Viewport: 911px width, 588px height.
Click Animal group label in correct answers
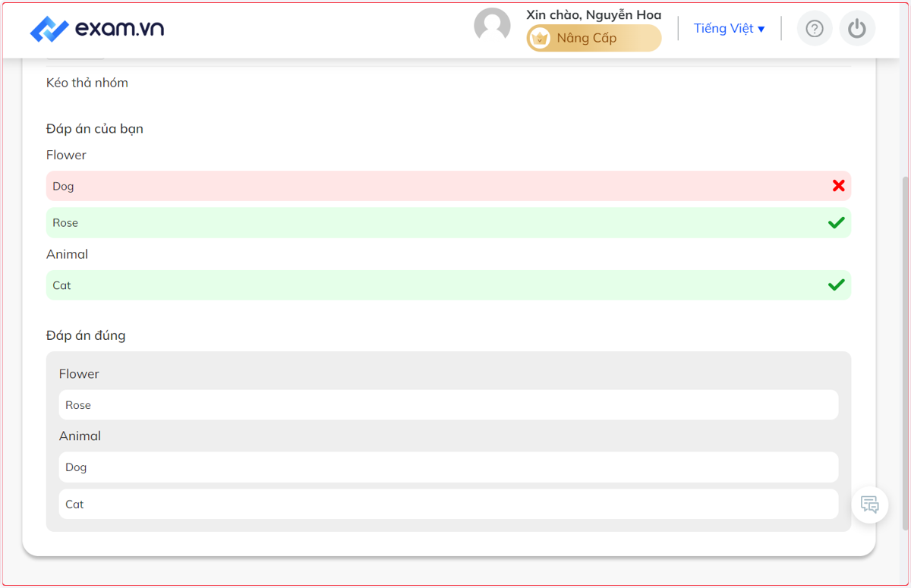tap(80, 436)
